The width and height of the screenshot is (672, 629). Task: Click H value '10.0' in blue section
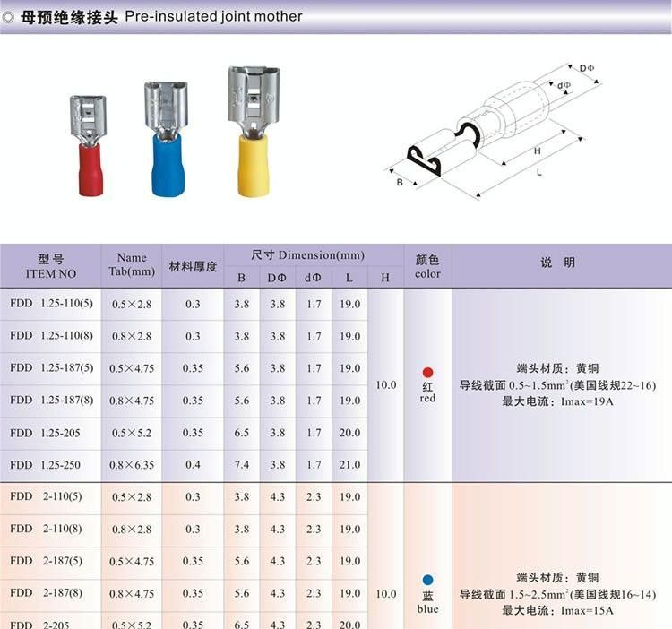coord(385,594)
